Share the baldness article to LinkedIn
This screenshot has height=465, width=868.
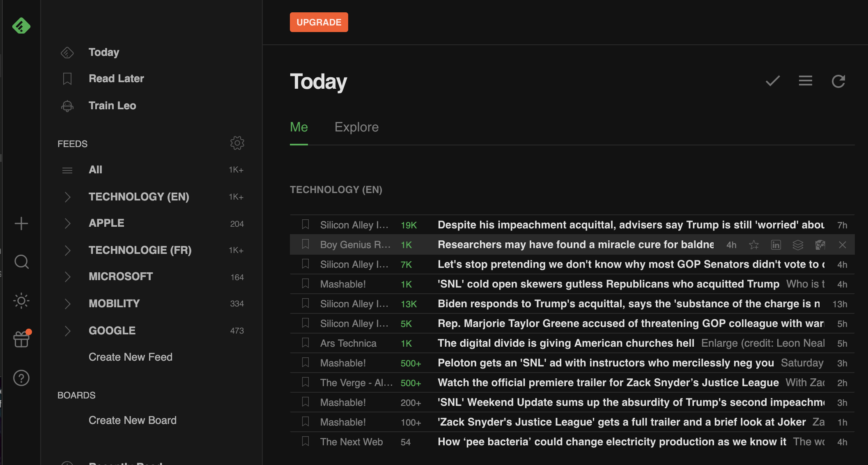tap(776, 245)
